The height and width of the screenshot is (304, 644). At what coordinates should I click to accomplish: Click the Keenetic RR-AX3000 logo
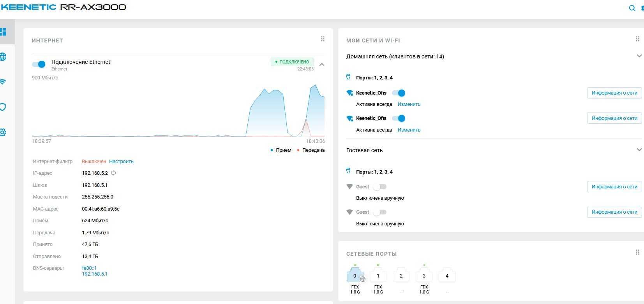tap(63, 7)
